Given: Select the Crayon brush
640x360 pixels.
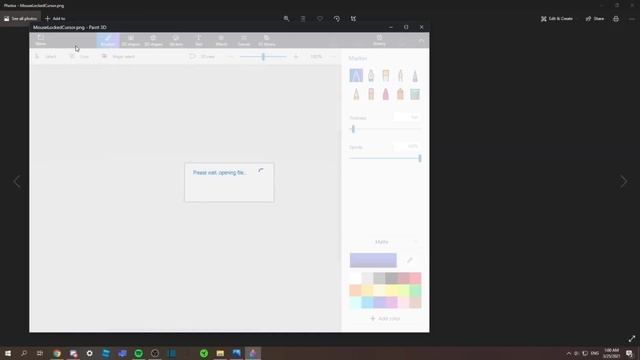Looking at the screenshot, I should pos(386,94).
